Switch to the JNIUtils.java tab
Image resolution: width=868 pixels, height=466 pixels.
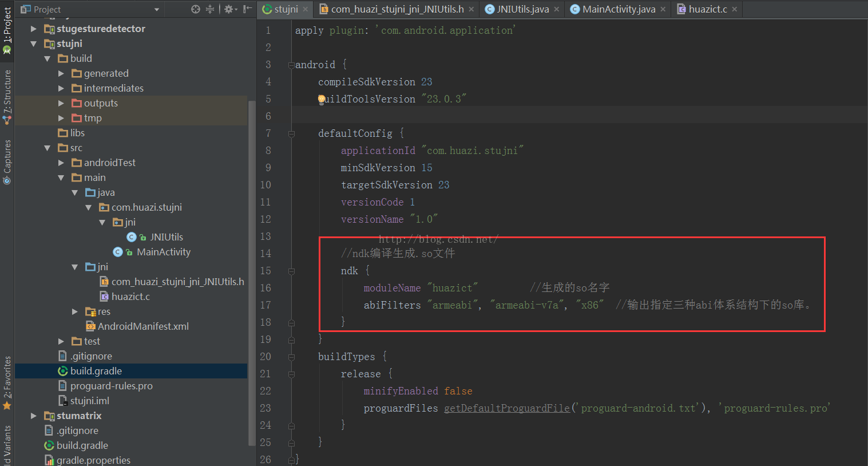click(522, 9)
